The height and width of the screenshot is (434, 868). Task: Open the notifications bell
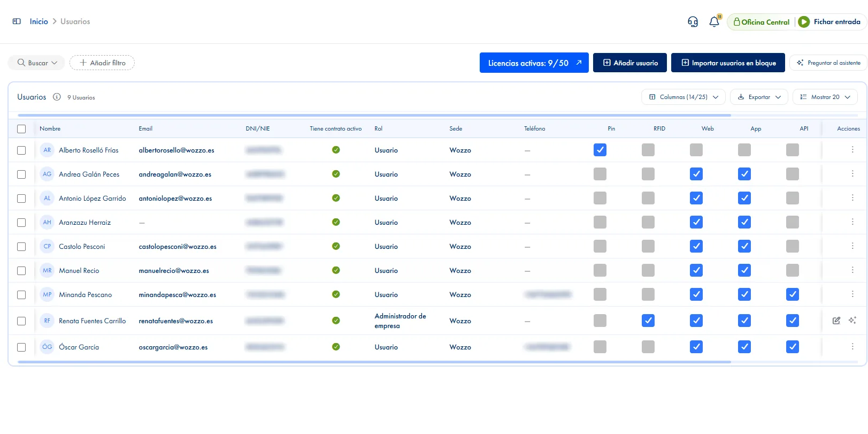[714, 22]
